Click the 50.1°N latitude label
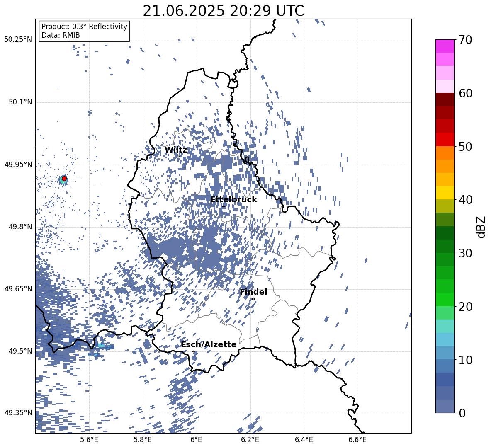The image size is (491, 448). pos(20,102)
